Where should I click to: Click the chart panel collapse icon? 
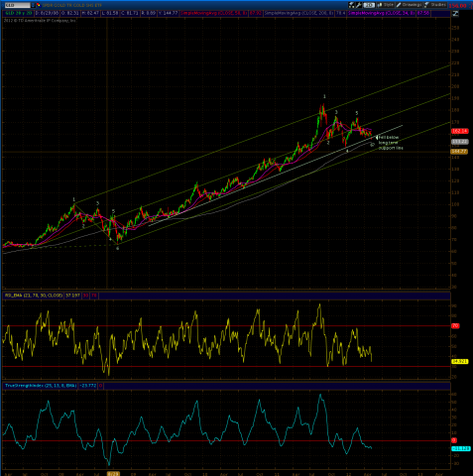coord(455,14)
